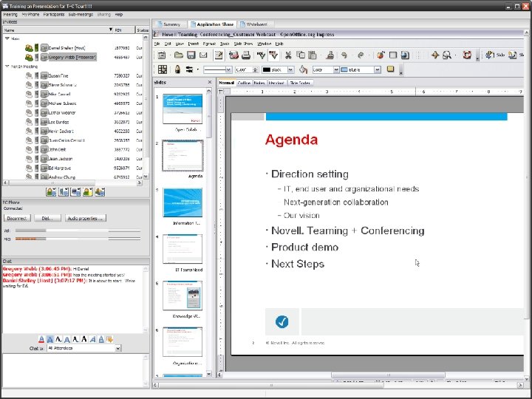Click the red underlined A chat format icon
532x399 pixels.
[x=41, y=339]
